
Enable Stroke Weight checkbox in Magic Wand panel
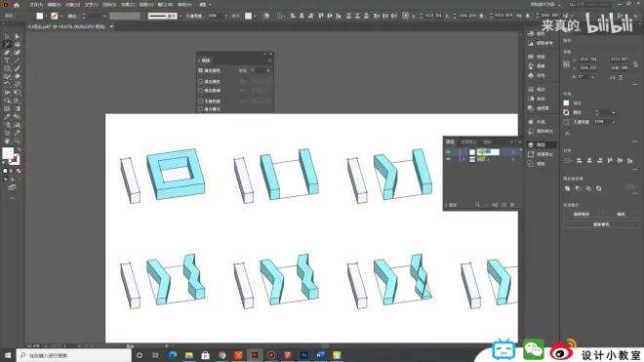(200, 90)
